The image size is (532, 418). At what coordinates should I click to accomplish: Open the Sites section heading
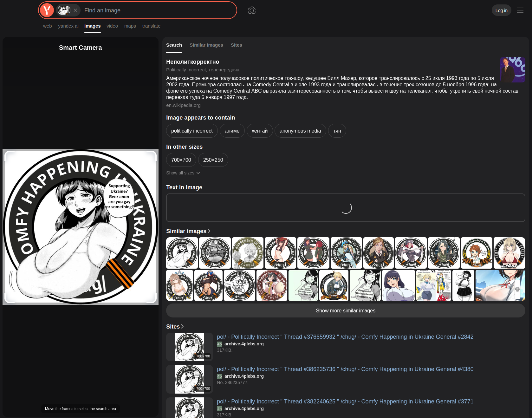tap(175, 327)
